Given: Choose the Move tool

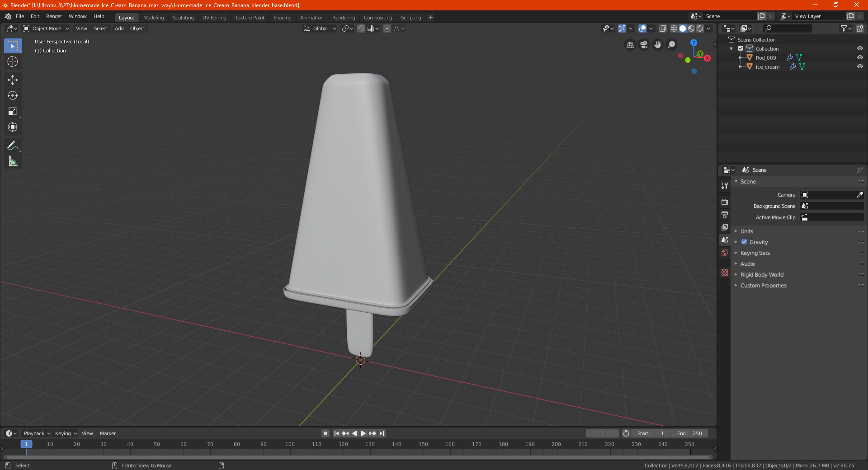Looking at the screenshot, I should [x=13, y=80].
